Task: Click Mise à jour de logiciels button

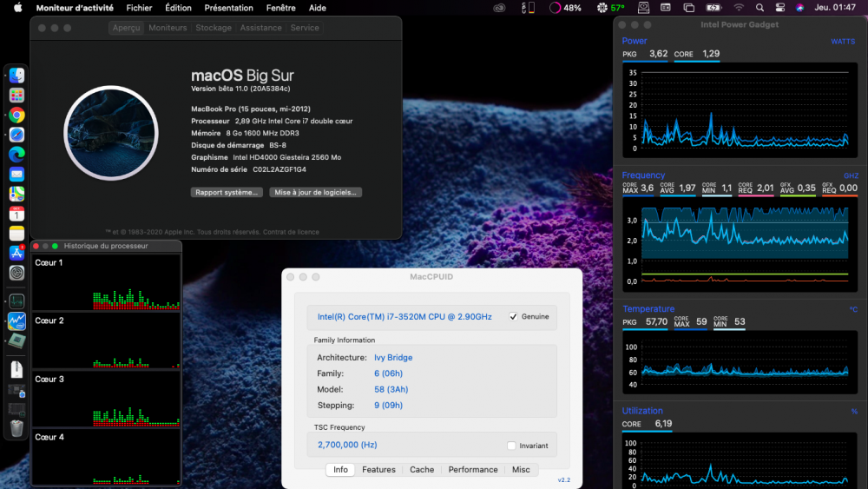Action: pyautogui.click(x=316, y=192)
